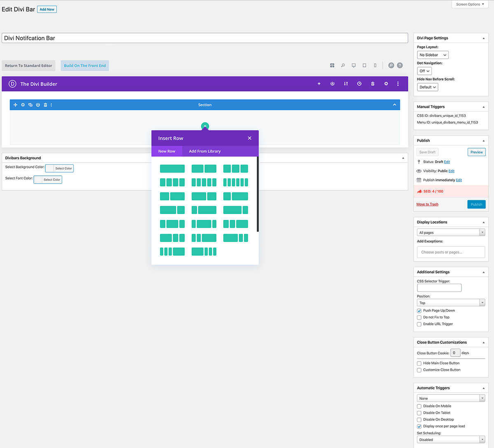Choose the single full-width column row layout

click(172, 168)
